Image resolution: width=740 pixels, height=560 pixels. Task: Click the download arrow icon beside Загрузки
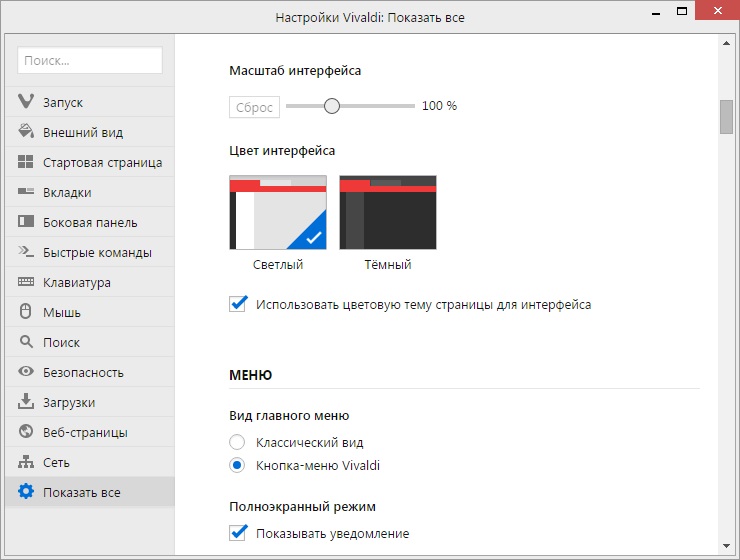tap(26, 401)
